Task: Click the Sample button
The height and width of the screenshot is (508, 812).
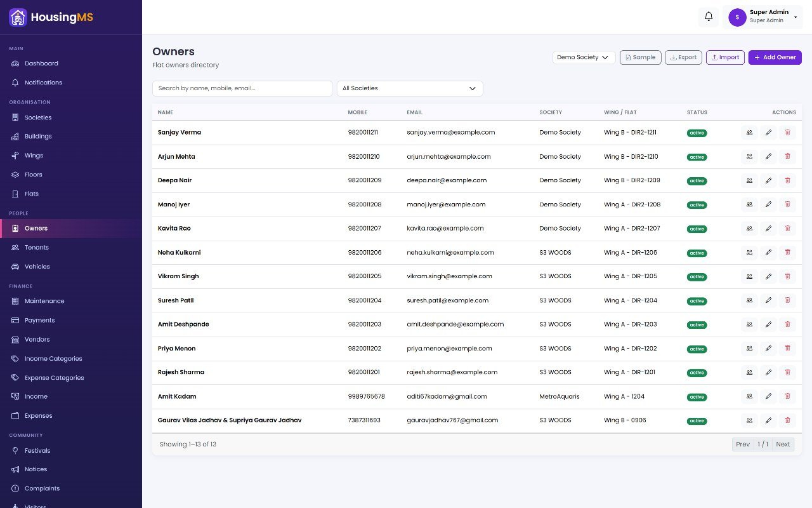Action: tap(641, 57)
